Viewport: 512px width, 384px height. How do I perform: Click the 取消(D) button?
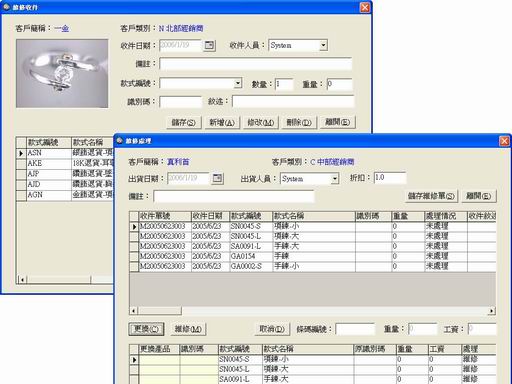pos(272,329)
